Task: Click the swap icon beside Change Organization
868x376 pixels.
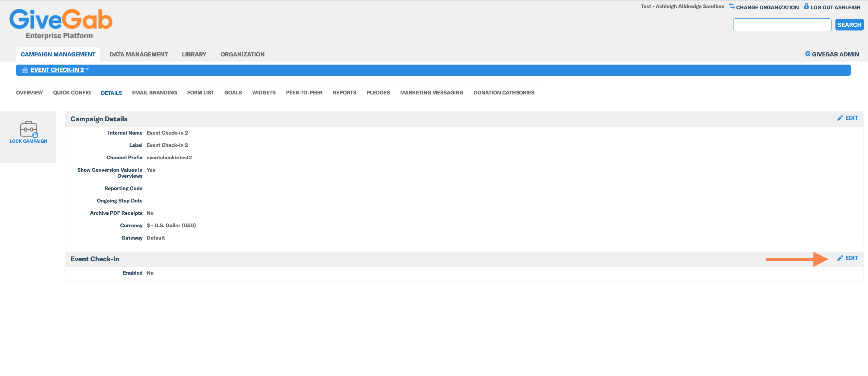Action: click(732, 6)
